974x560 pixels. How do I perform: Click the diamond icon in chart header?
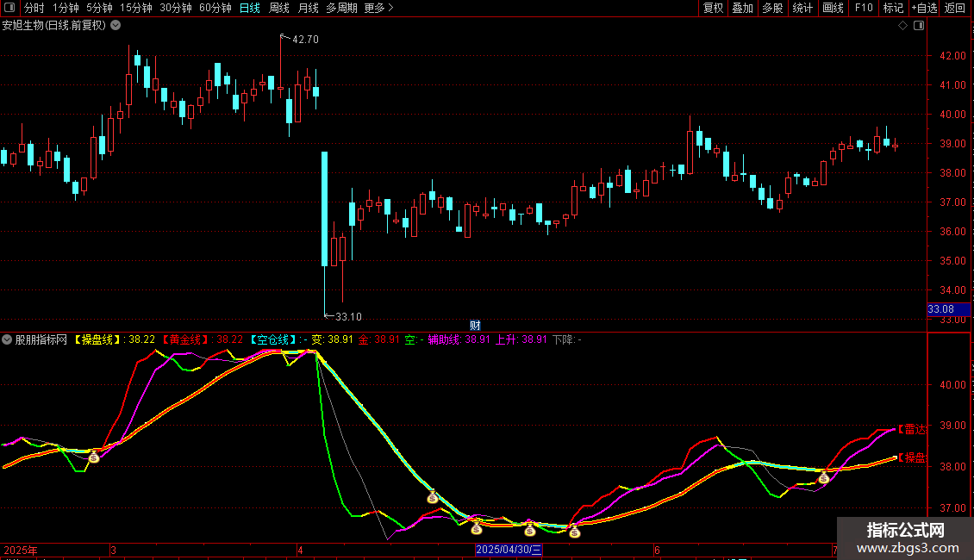point(902,25)
